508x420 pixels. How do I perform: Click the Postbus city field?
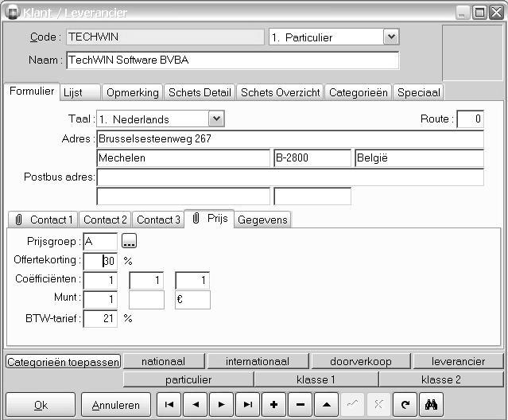tap(183, 196)
